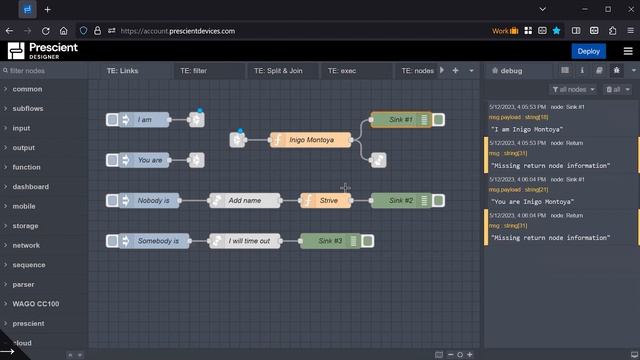Click 'You are Inigo Montoya' debug message
Screen dimensions: 640x360
(x=532, y=202)
